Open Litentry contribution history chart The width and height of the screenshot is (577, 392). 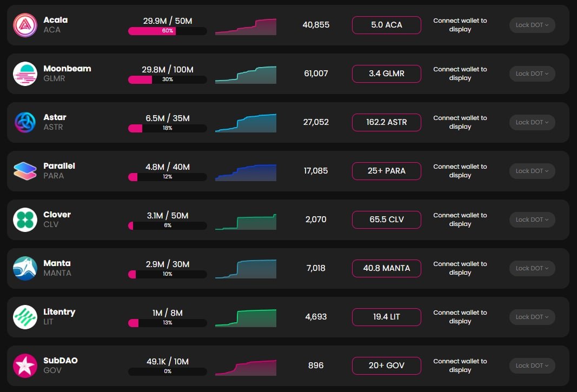(x=246, y=318)
